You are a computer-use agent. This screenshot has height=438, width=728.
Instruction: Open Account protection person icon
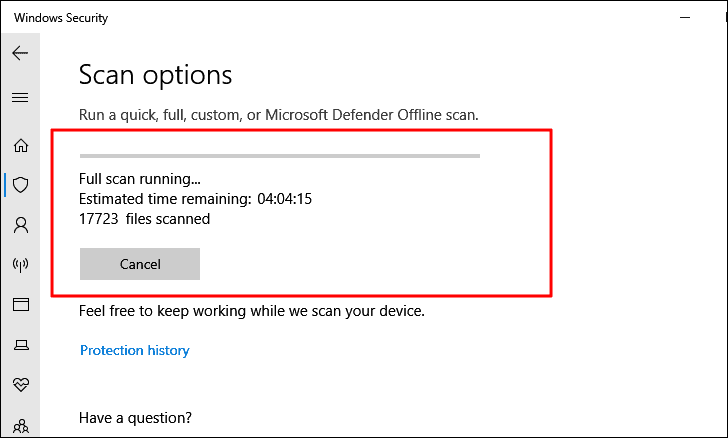pos(20,225)
